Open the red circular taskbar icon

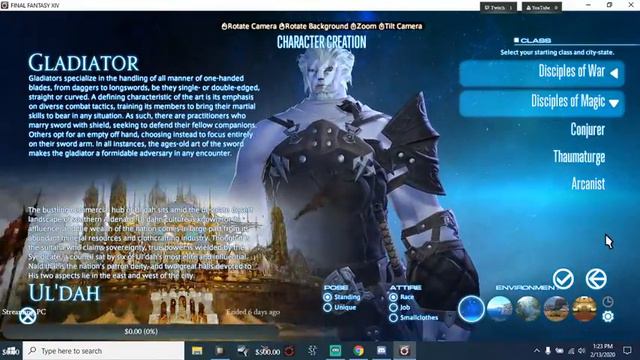289,351
